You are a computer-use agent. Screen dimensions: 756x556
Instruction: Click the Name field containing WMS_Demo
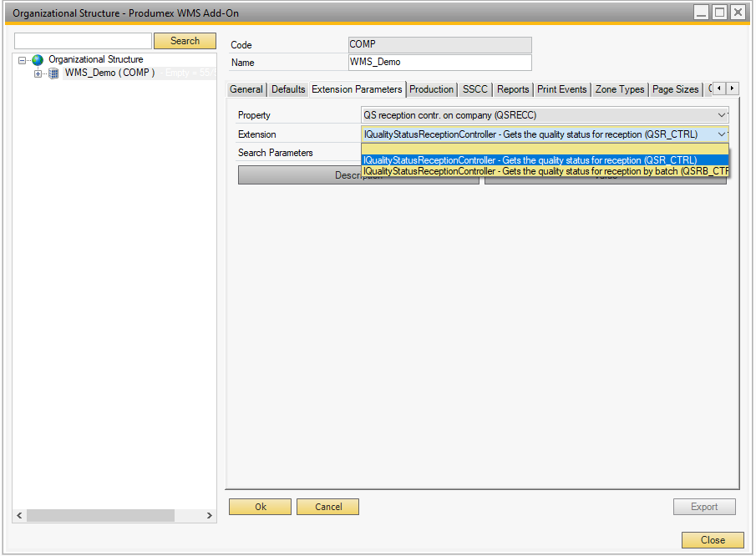439,63
